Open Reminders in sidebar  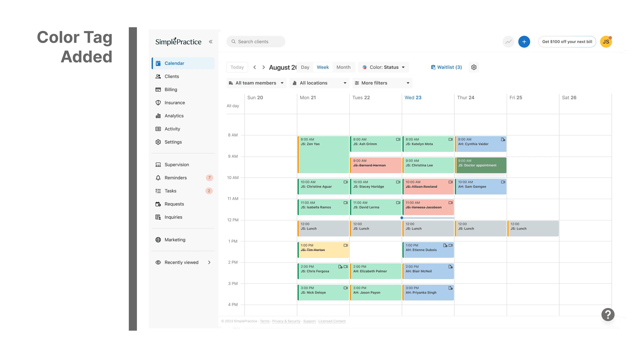pos(176,178)
